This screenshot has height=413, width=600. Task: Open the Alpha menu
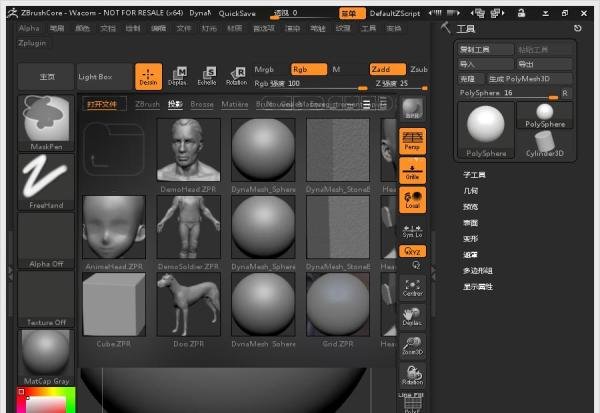(x=29, y=28)
